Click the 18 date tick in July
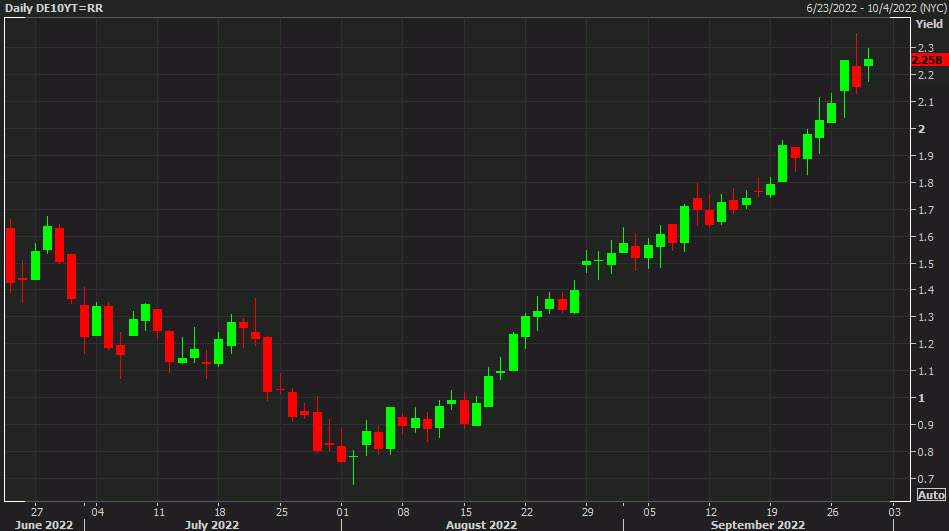 point(220,512)
